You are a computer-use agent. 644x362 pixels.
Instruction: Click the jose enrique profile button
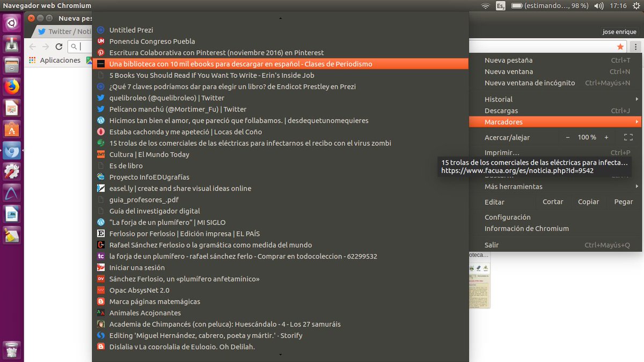620,32
